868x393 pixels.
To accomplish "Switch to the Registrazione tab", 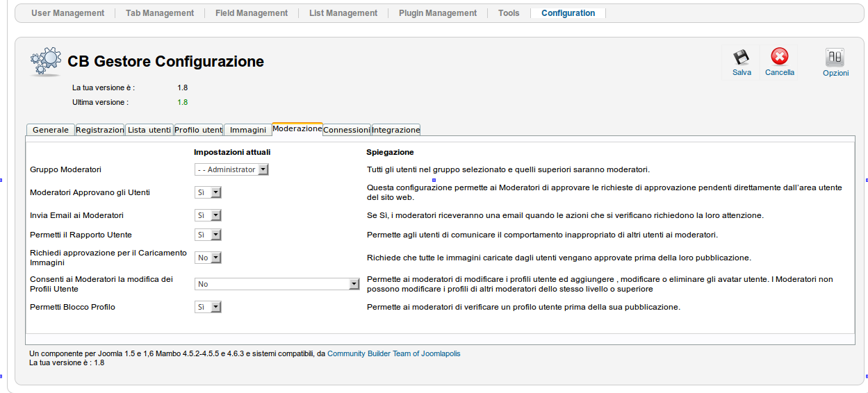I will pyautogui.click(x=100, y=130).
